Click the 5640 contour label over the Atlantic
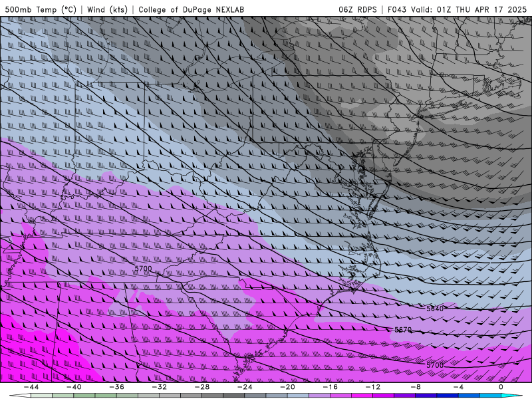 point(435,309)
